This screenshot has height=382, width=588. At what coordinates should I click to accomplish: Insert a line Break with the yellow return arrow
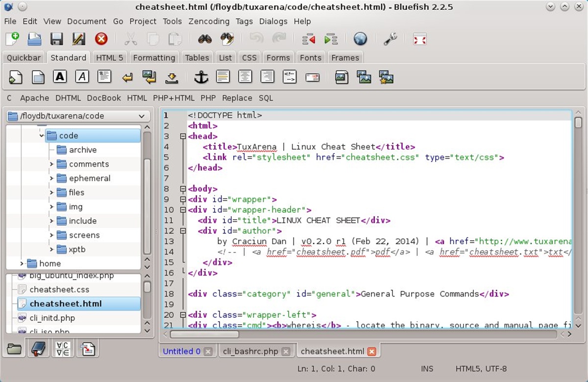pos(127,77)
